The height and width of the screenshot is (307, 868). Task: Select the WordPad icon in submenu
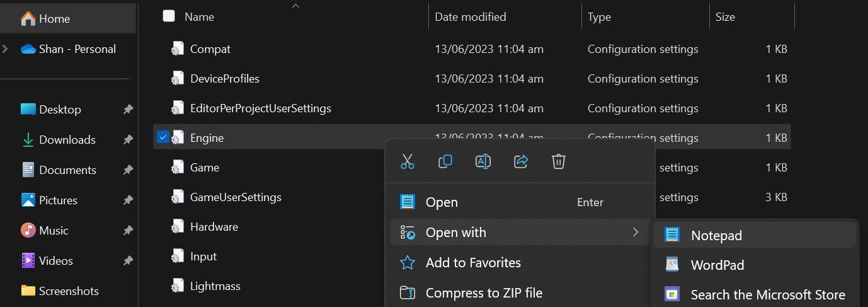tap(672, 265)
